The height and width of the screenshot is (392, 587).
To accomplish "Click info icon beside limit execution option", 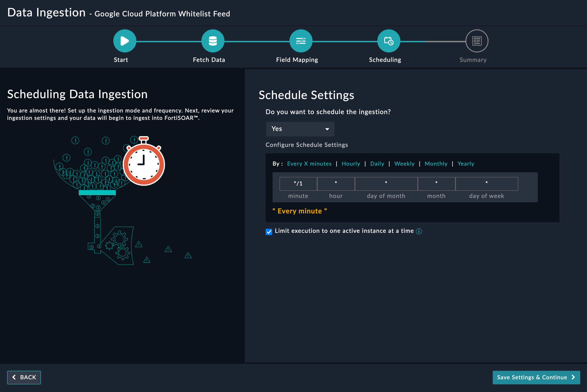I will (x=419, y=231).
